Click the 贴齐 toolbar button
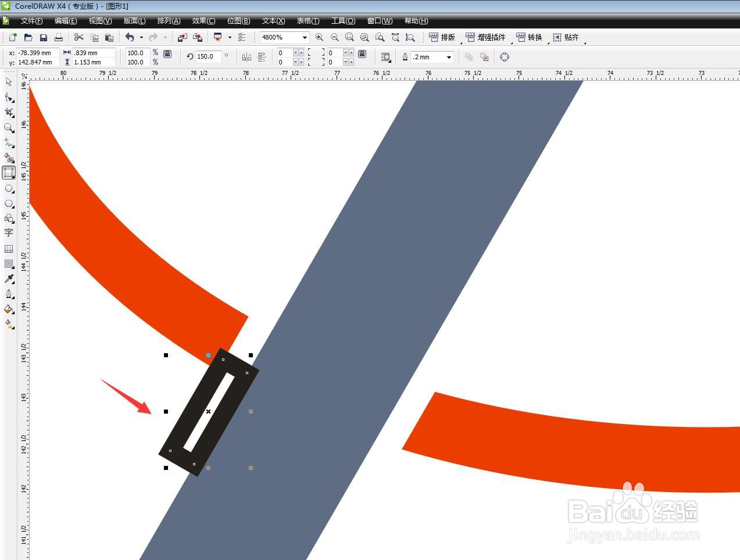 click(566, 37)
